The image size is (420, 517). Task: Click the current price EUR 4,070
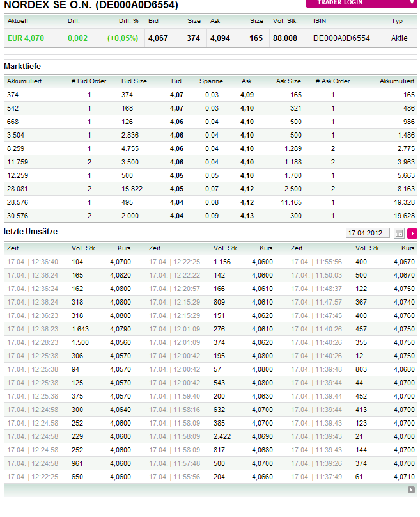coord(26,38)
